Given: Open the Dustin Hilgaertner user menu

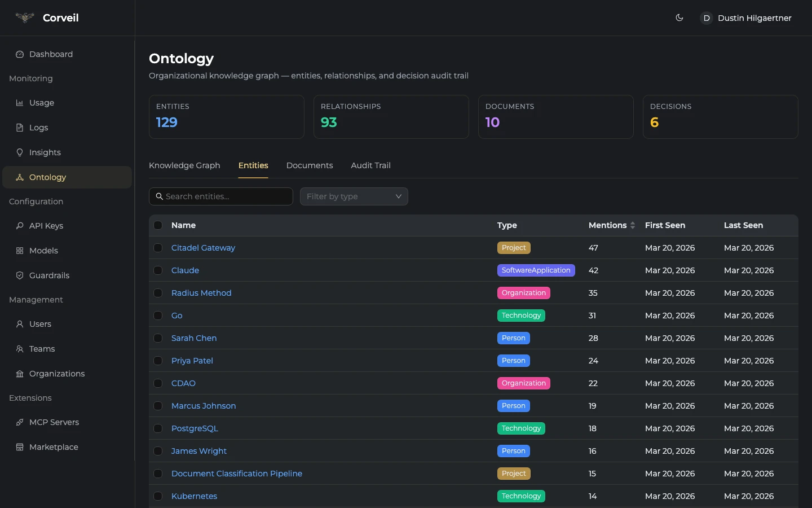Looking at the screenshot, I should pyautogui.click(x=745, y=18).
